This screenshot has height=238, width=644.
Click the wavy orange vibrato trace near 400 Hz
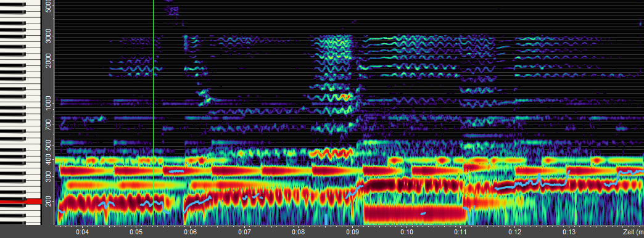[x=331, y=154]
